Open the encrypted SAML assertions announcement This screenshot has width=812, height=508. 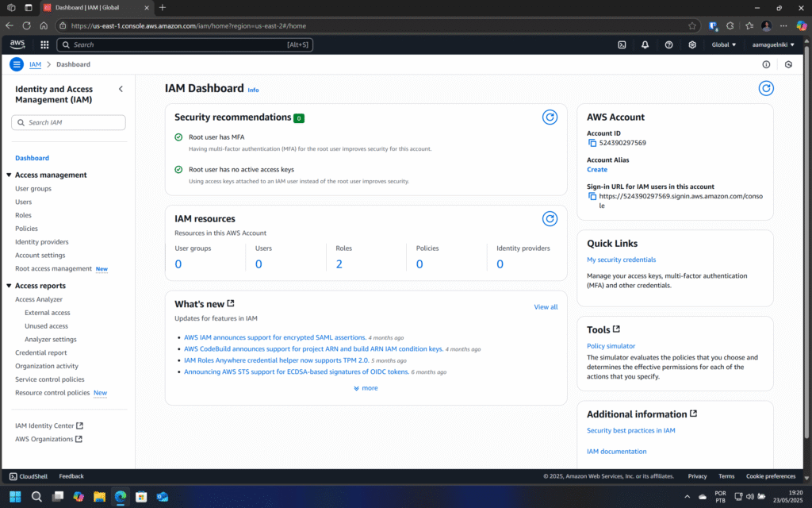click(x=275, y=337)
